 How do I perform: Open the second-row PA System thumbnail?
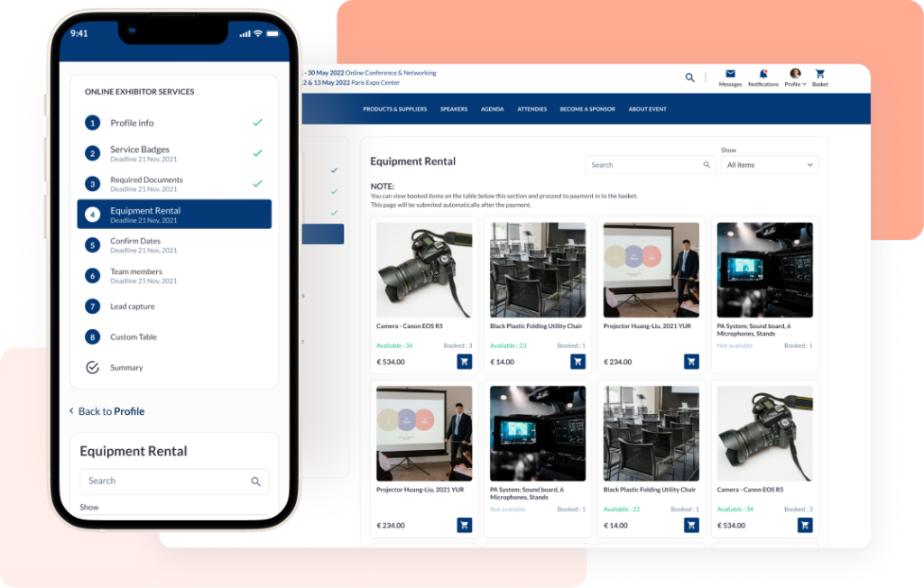[x=538, y=434]
